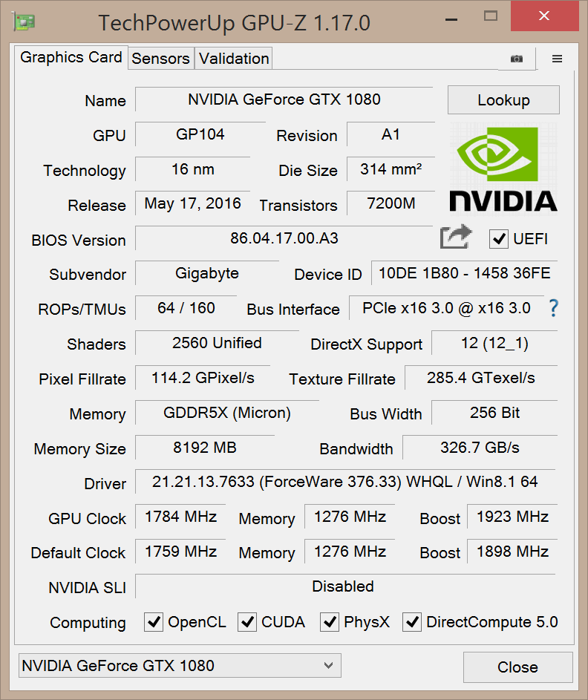Click the Bus Interface help question mark

tap(553, 309)
